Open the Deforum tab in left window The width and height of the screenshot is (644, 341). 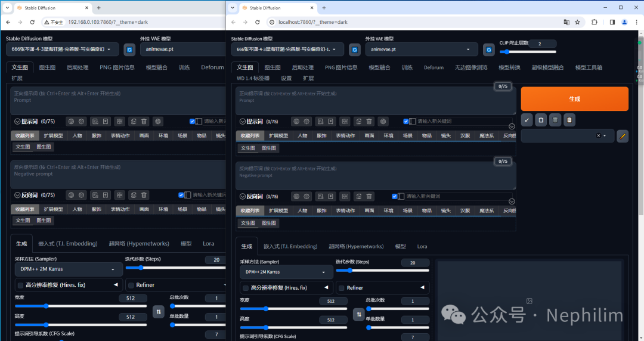click(x=212, y=67)
